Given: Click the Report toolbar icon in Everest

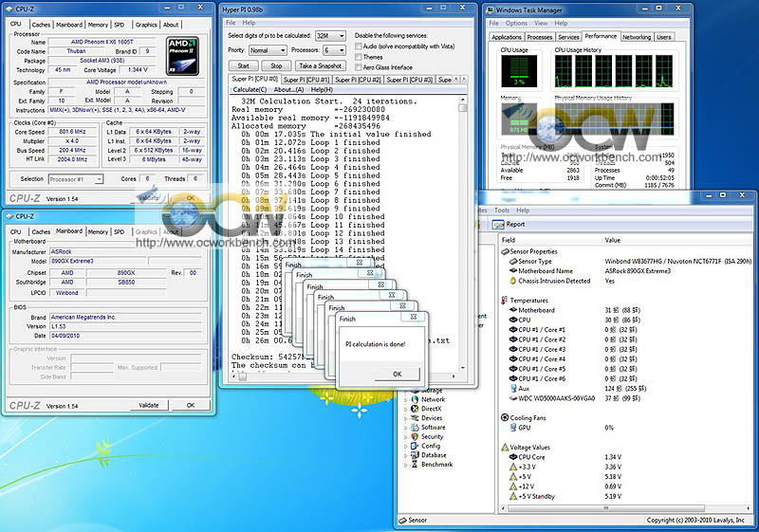Looking at the screenshot, I should [498, 225].
